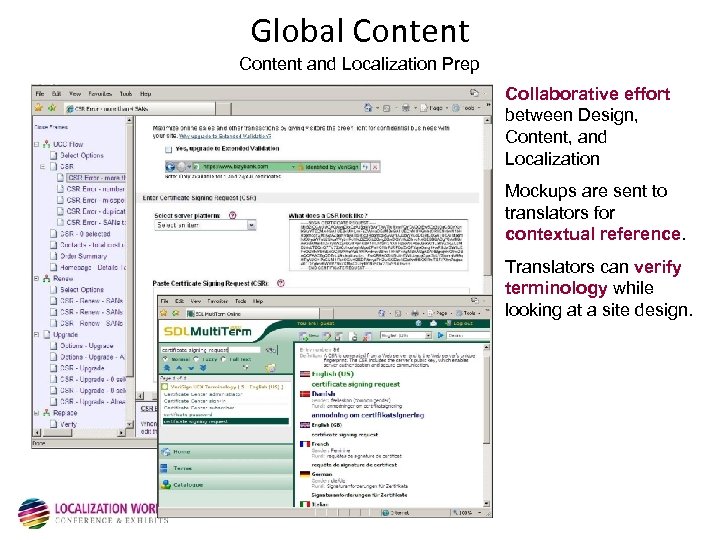
Task: Click the last-page double down arrow icon
Action: pyautogui.click(x=203, y=368)
